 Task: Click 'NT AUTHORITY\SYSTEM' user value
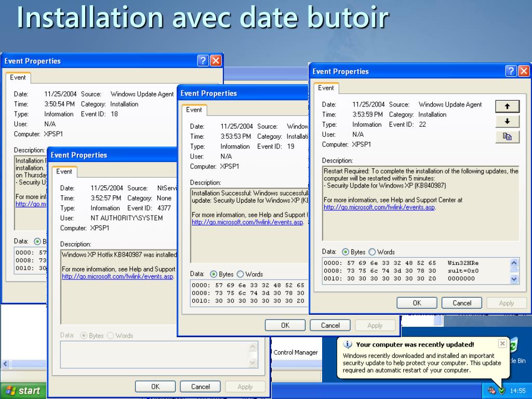[x=127, y=218]
